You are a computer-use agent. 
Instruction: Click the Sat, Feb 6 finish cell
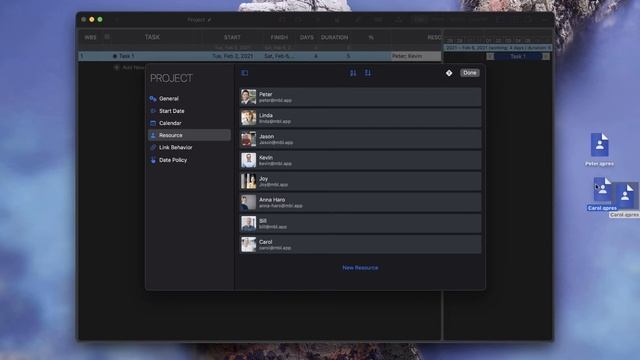click(279, 56)
